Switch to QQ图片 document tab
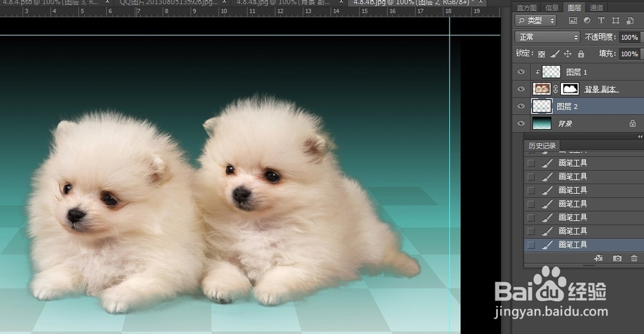Viewport: 644px width, 334px height. pyautogui.click(x=168, y=3)
